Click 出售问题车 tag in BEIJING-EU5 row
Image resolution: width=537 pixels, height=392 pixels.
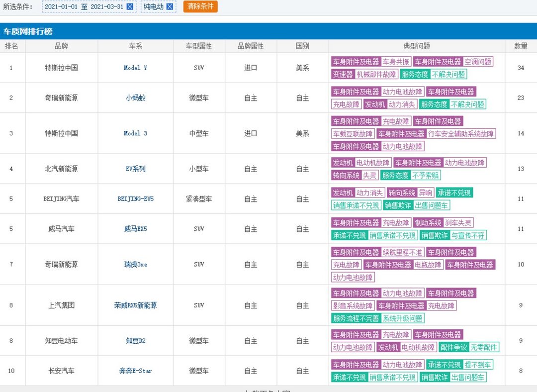point(432,205)
